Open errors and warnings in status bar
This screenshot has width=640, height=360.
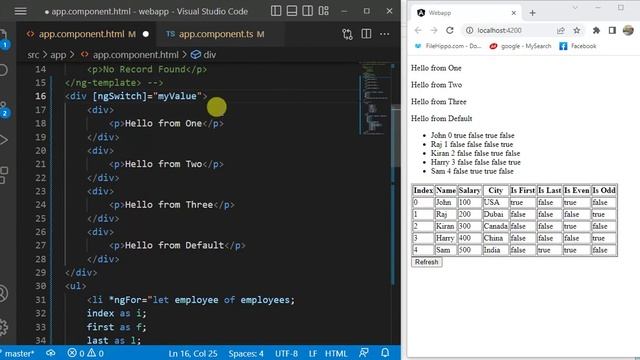point(85,353)
